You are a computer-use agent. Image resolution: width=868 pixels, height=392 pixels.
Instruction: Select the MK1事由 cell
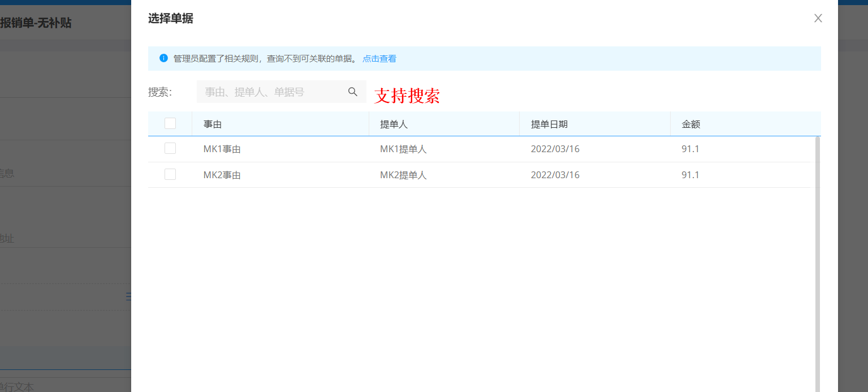(x=222, y=149)
